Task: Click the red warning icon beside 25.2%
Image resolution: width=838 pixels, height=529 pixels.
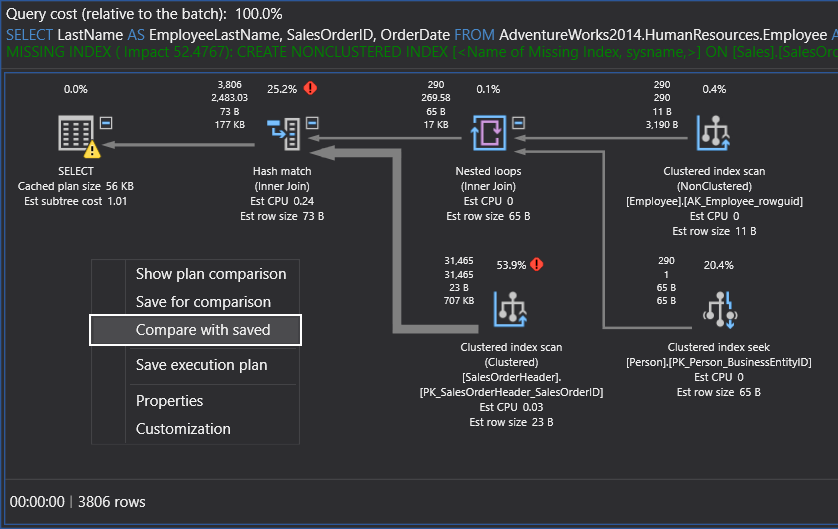Action: (311, 88)
